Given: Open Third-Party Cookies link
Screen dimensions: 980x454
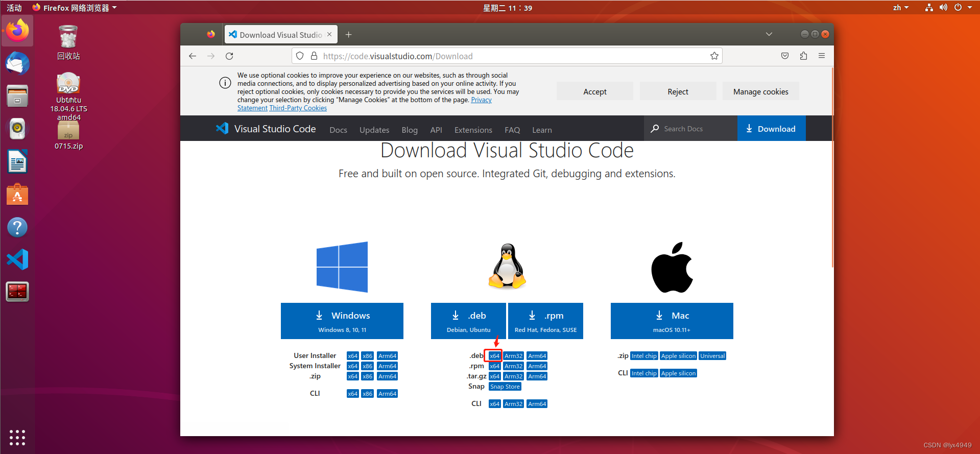Looking at the screenshot, I should (x=298, y=108).
